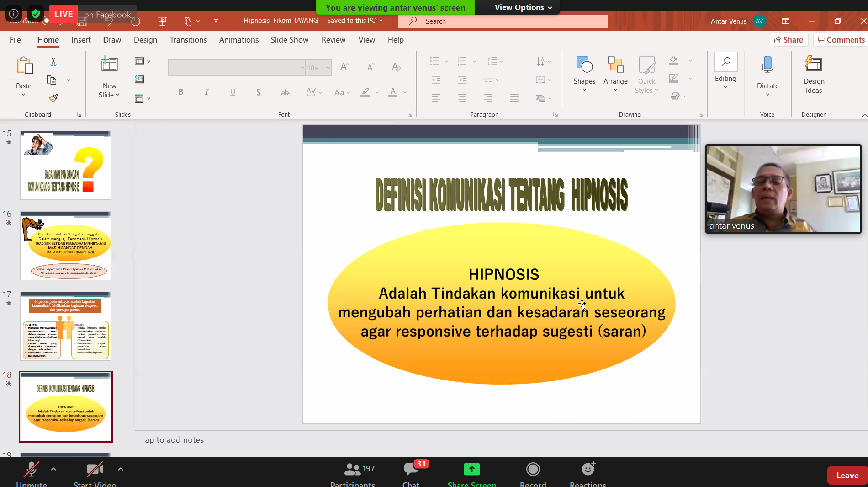Select slide 16 thumbnail

point(65,246)
